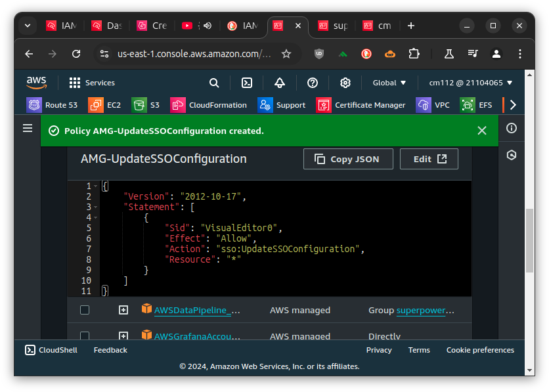Open Certificate Manager shortcut
Viewport: 549px width, 392px height.
(x=361, y=105)
